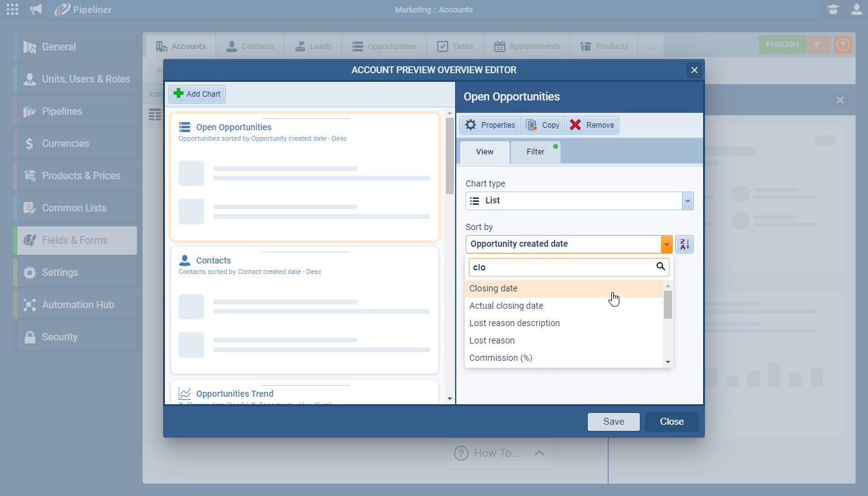Viewport: 868px width, 496px height.
Task: Switch to the View tab
Action: [x=484, y=152]
